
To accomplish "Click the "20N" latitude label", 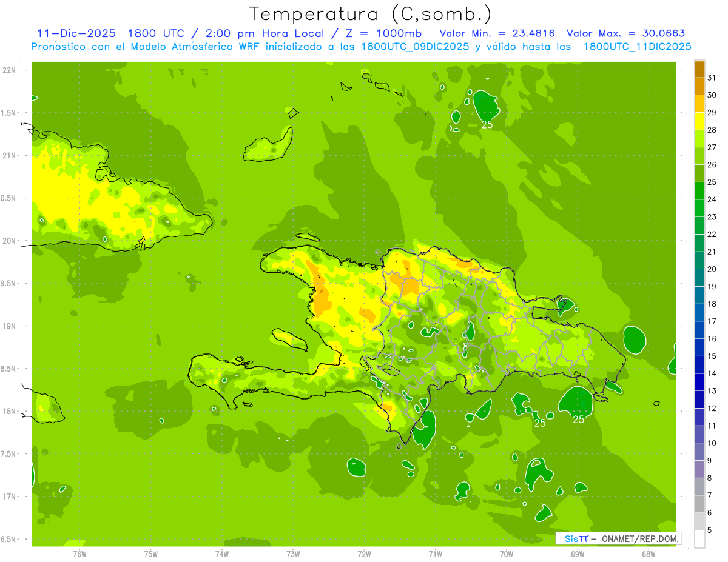I will tap(9, 241).
